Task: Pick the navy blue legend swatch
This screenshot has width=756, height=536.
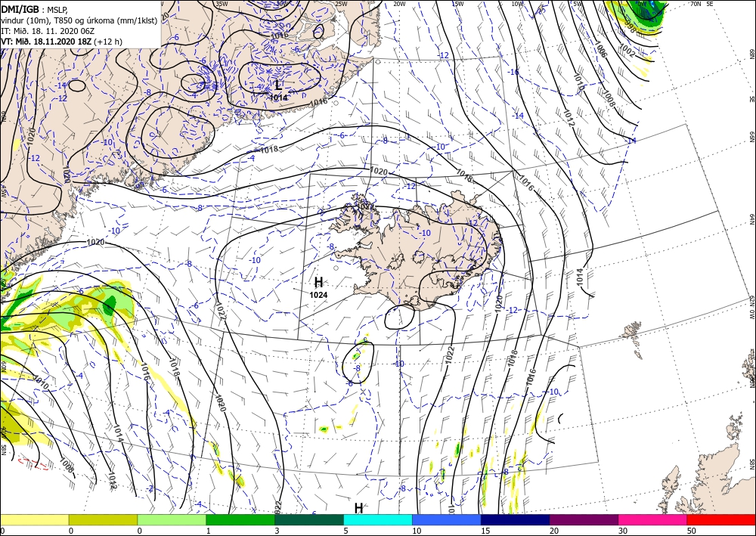Action: click(x=515, y=519)
